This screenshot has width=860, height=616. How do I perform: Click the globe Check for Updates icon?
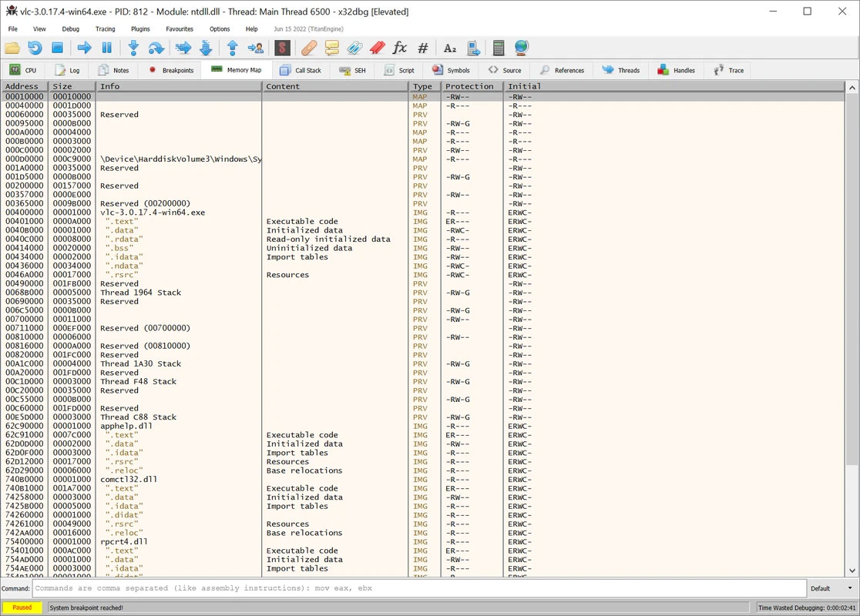click(522, 48)
